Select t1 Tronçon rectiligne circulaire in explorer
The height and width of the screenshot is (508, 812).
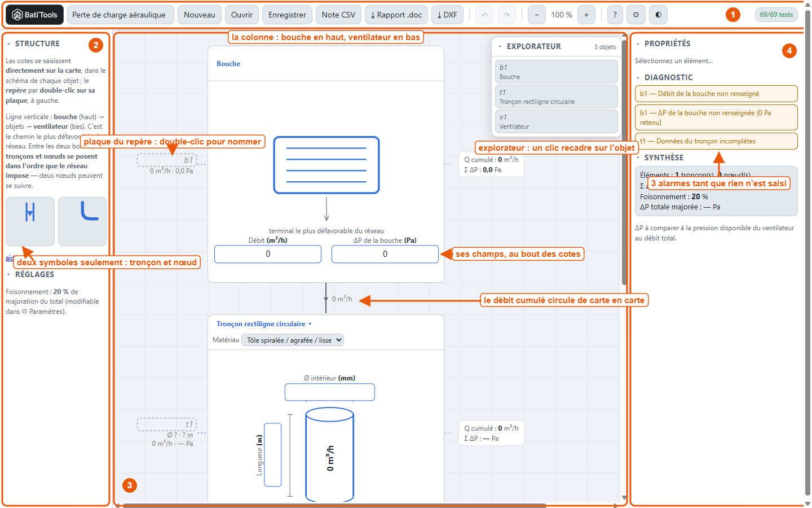(x=557, y=97)
